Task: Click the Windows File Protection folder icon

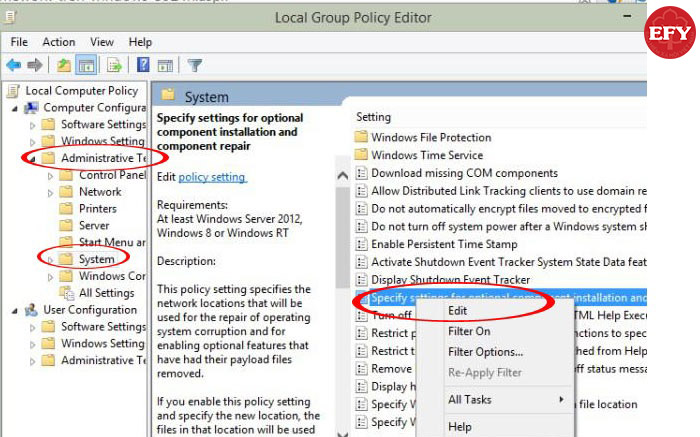Action: click(x=361, y=137)
